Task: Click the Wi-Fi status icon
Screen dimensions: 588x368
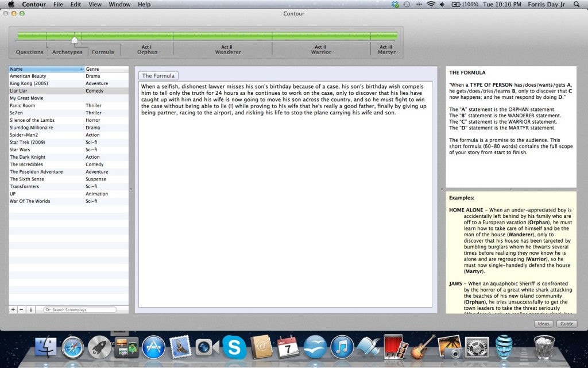Action: (431, 5)
